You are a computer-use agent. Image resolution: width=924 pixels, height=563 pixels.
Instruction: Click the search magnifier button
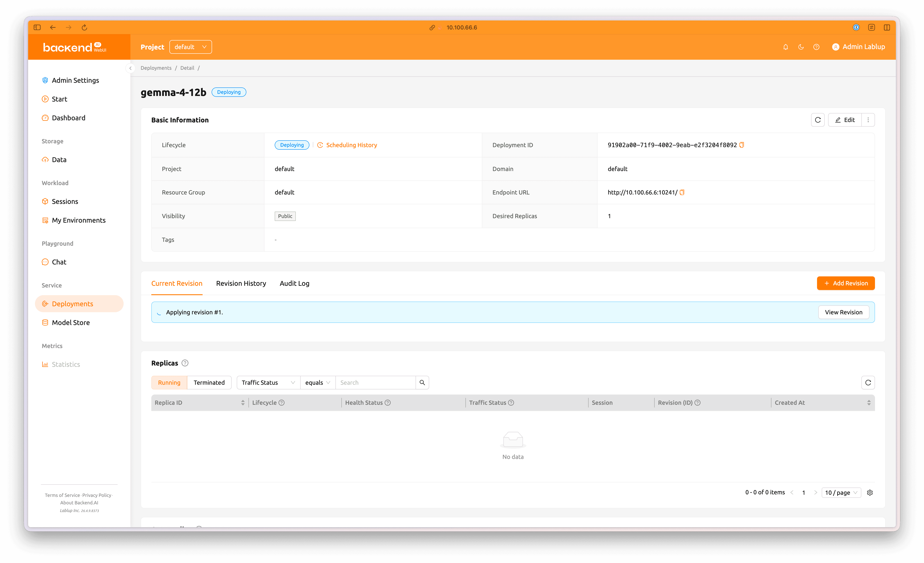click(x=422, y=382)
